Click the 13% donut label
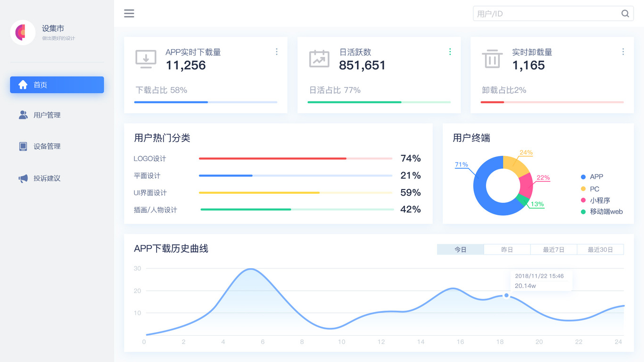The width and height of the screenshot is (644, 362). (537, 204)
